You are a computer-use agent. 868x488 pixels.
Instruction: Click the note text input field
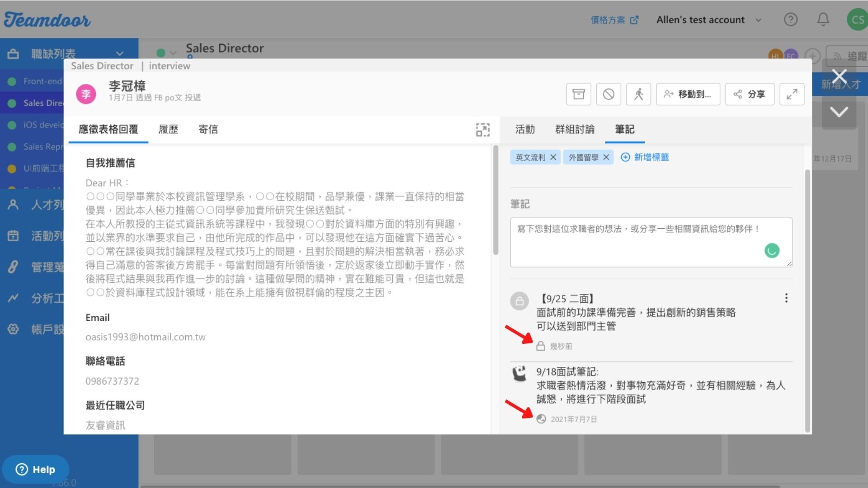pos(651,242)
